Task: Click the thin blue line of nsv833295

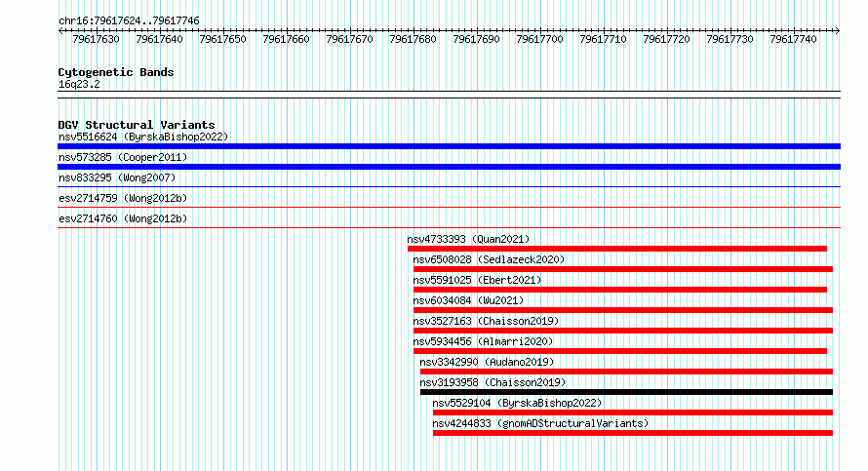Action: (x=449, y=187)
